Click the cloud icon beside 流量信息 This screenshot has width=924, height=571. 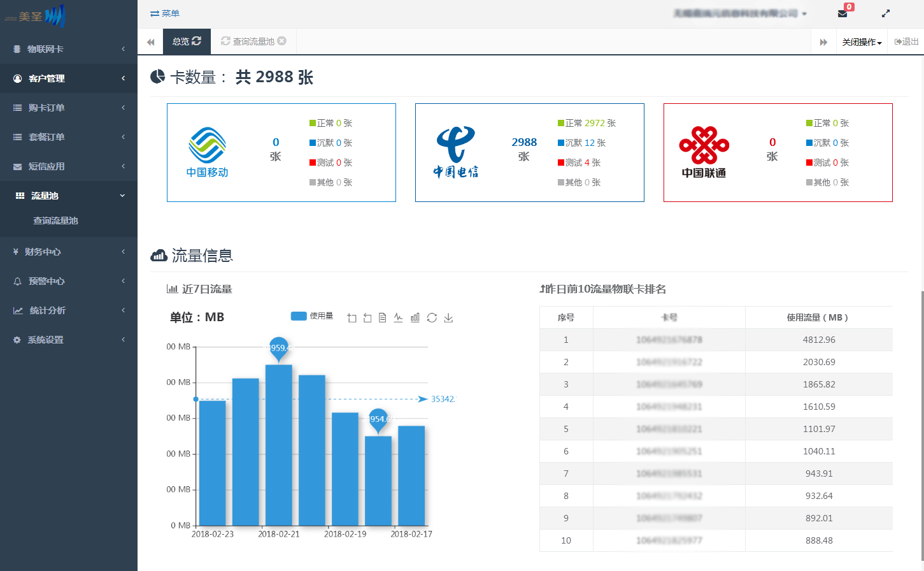(159, 256)
